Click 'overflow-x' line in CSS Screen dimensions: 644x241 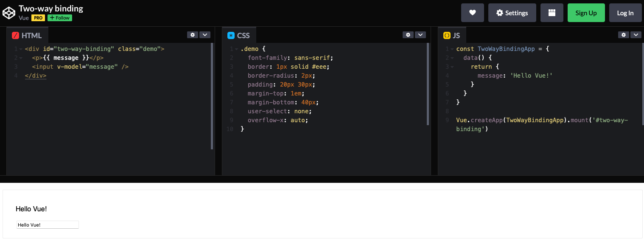(x=278, y=120)
